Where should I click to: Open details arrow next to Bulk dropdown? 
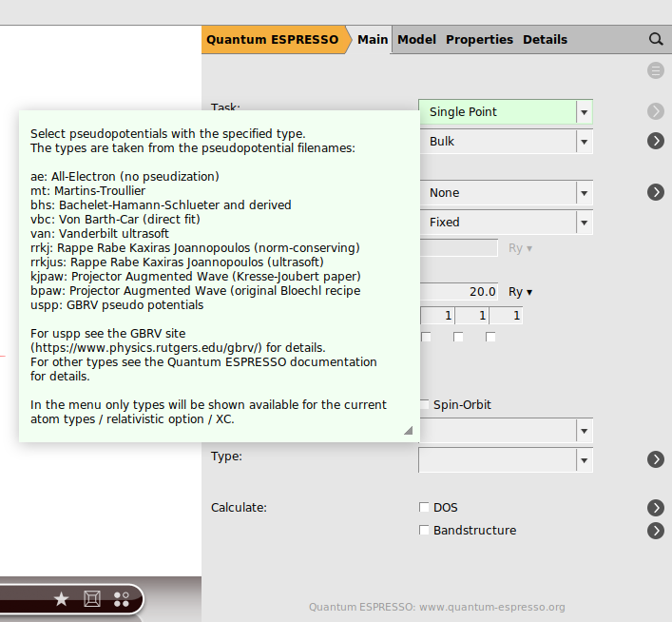pos(656,141)
